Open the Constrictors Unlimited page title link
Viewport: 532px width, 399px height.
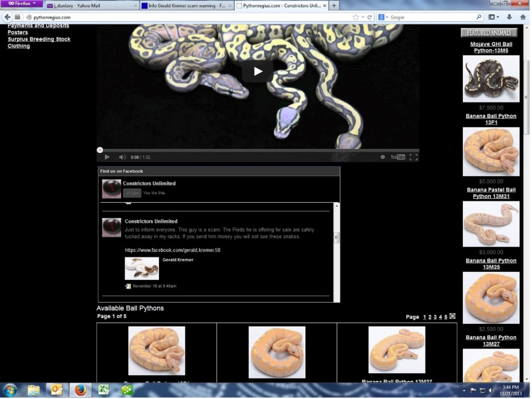[x=149, y=184]
